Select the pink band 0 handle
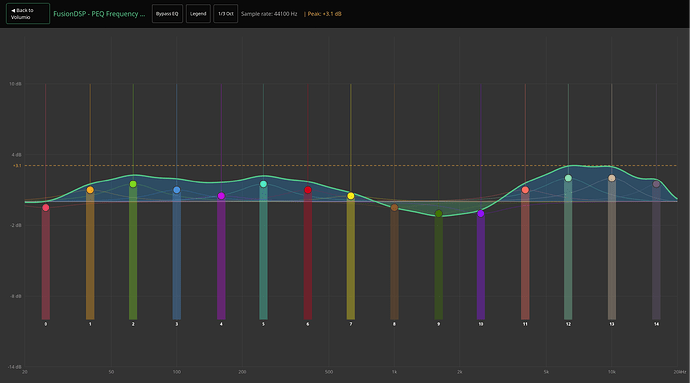Viewport: 690px width, 383px height. (x=46, y=207)
